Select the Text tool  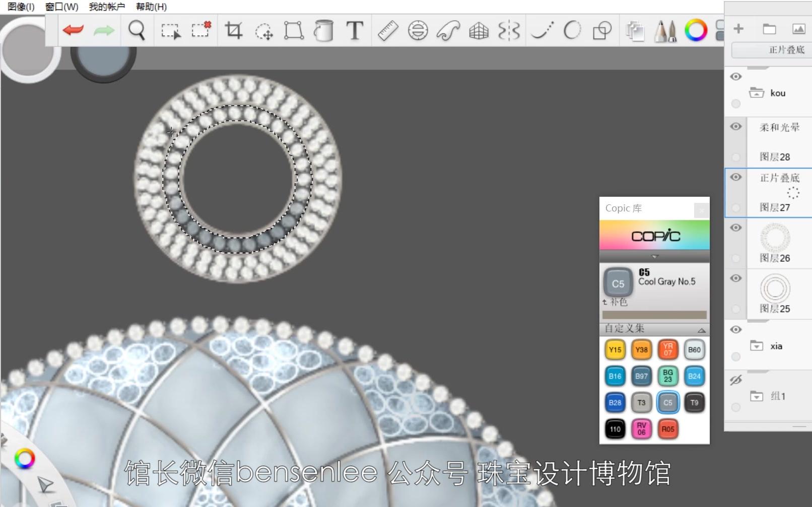pyautogui.click(x=355, y=30)
